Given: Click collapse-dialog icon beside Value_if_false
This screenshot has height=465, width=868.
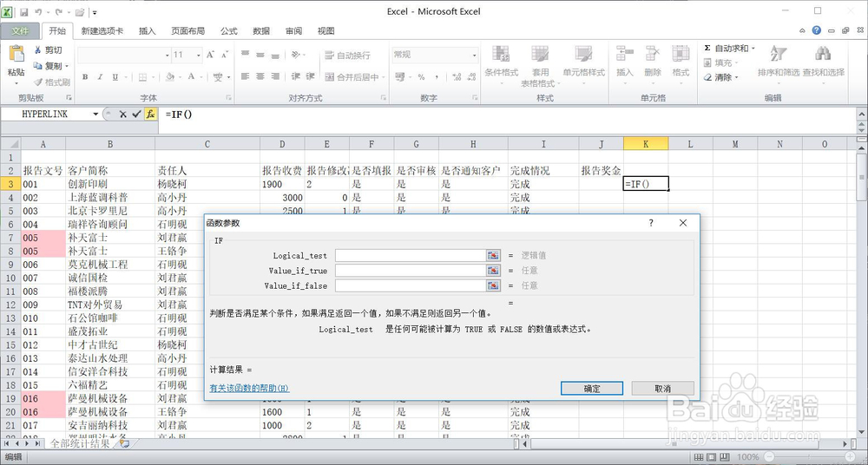Looking at the screenshot, I should point(493,285).
